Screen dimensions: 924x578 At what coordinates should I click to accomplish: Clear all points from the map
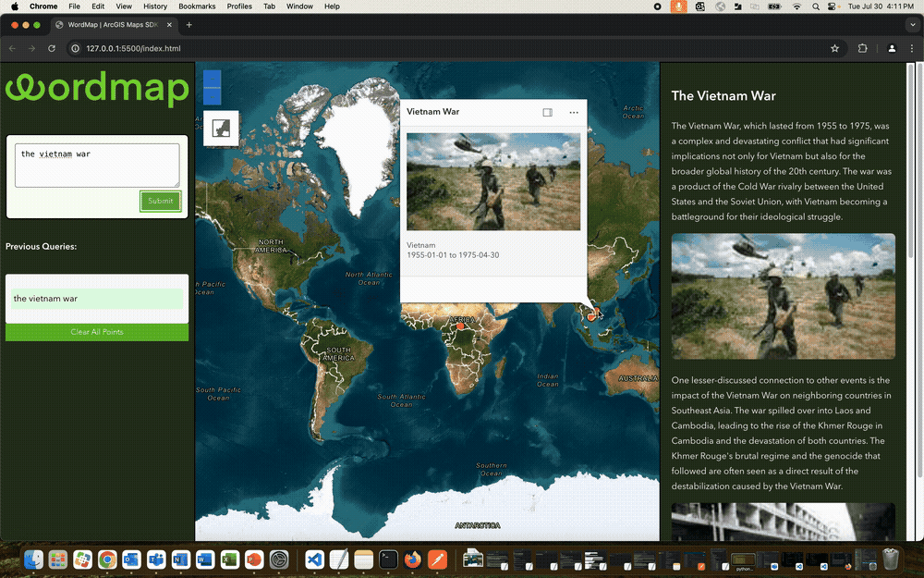coord(97,332)
